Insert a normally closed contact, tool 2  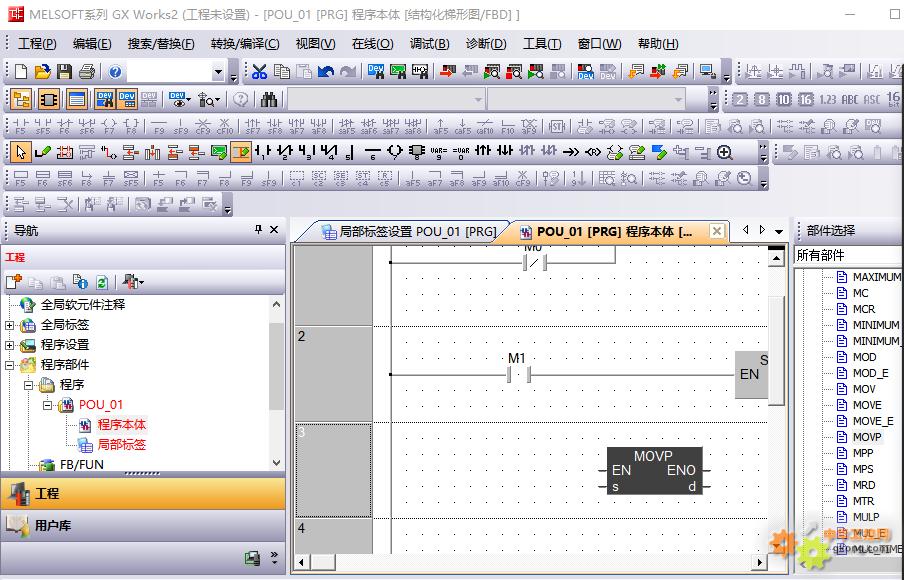click(285, 152)
